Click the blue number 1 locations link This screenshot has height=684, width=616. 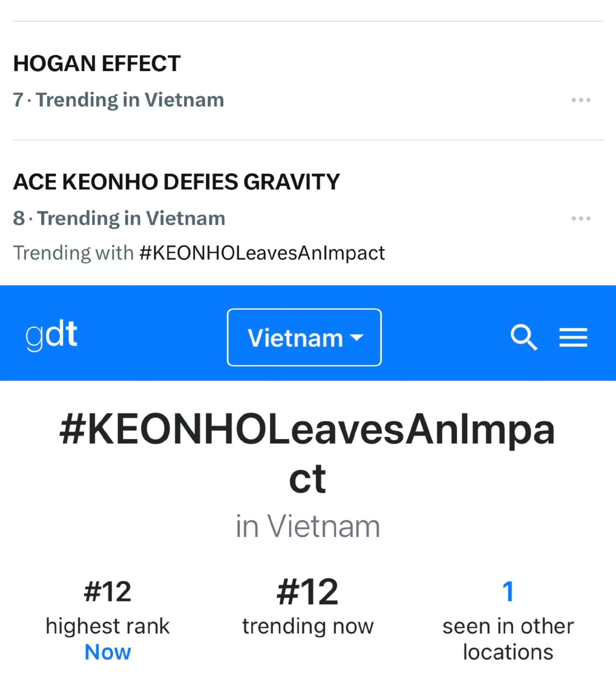coord(508,592)
